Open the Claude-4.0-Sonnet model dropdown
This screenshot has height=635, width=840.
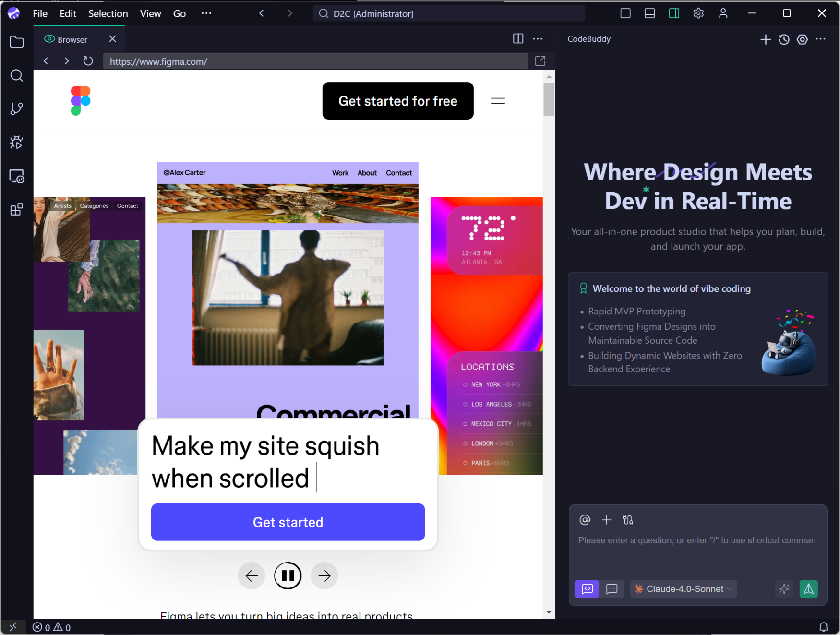[684, 589]
